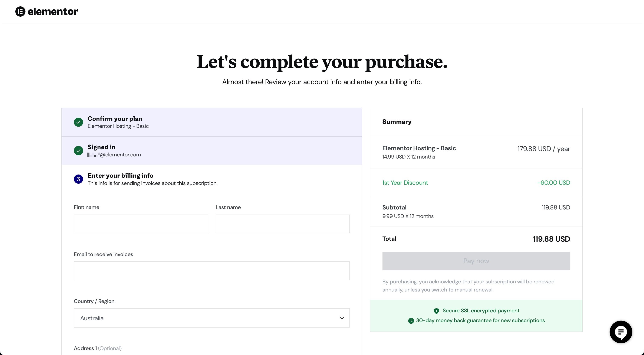Expand the country list using the chevron arrow
This screenshot has width=644, height=355.
[342, 318]
